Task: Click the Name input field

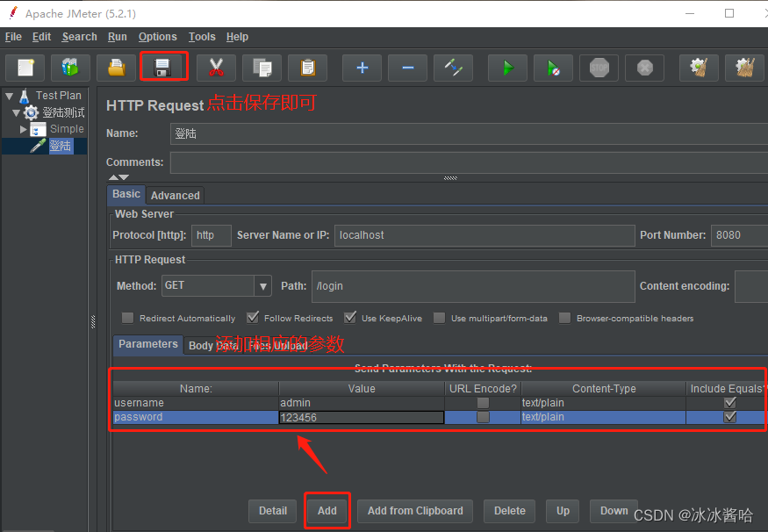Action: [x=469, y=133]
